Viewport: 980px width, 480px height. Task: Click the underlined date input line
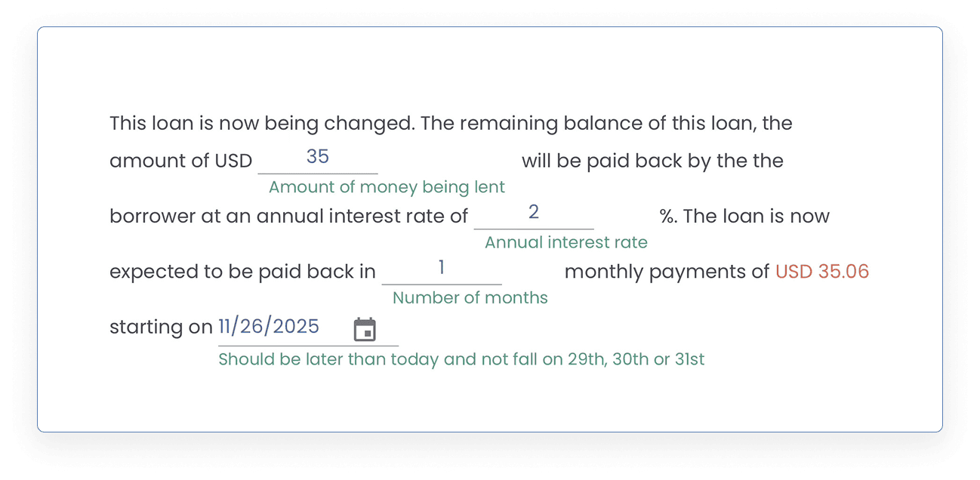coord(308,343)
